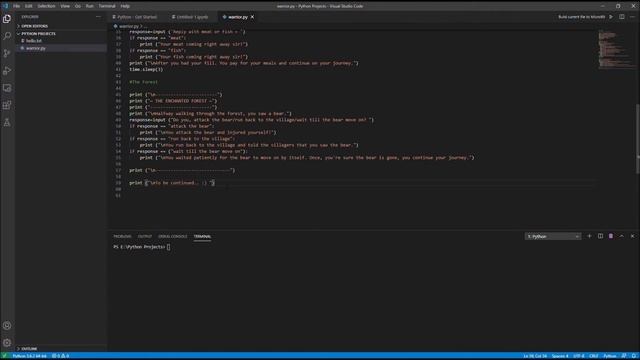
Task: Click the code minimap overview
Action: click(616, 49)
